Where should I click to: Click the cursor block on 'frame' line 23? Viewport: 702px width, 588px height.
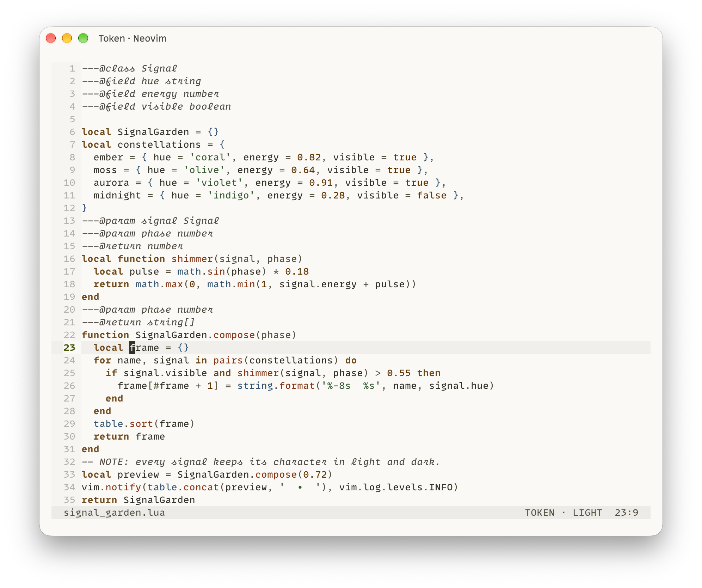(x=133, y=348)
